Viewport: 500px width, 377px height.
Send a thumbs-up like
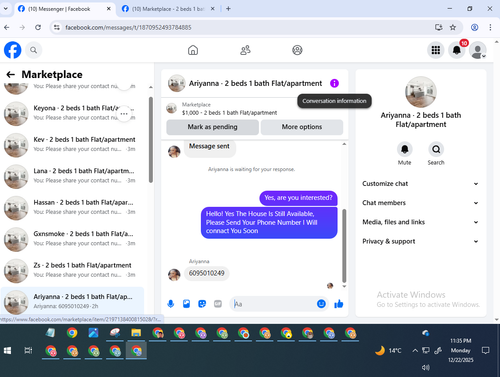pyautogui.click(x=339, y=304)
